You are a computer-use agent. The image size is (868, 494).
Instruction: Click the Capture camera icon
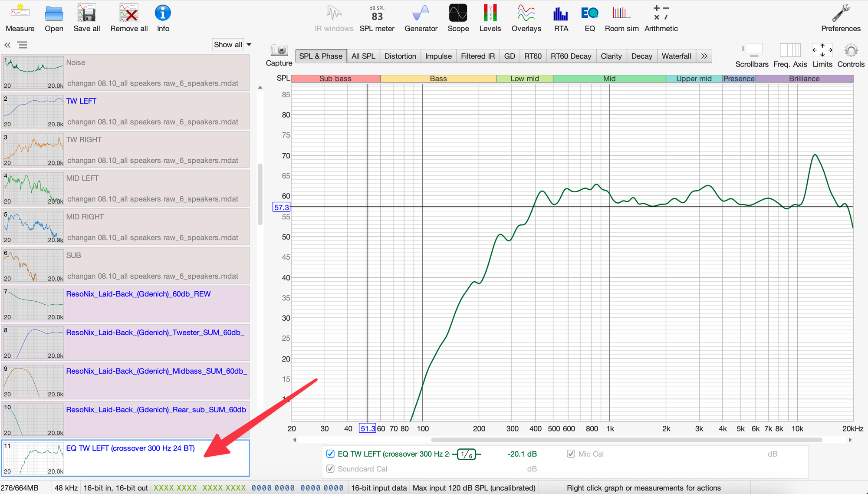[x=279, y=51]
